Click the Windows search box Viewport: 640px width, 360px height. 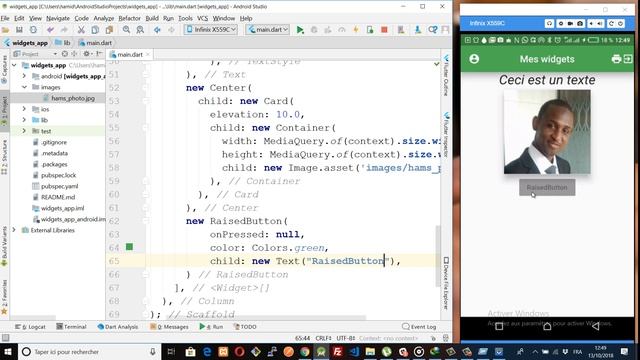[x=89, y=351]
